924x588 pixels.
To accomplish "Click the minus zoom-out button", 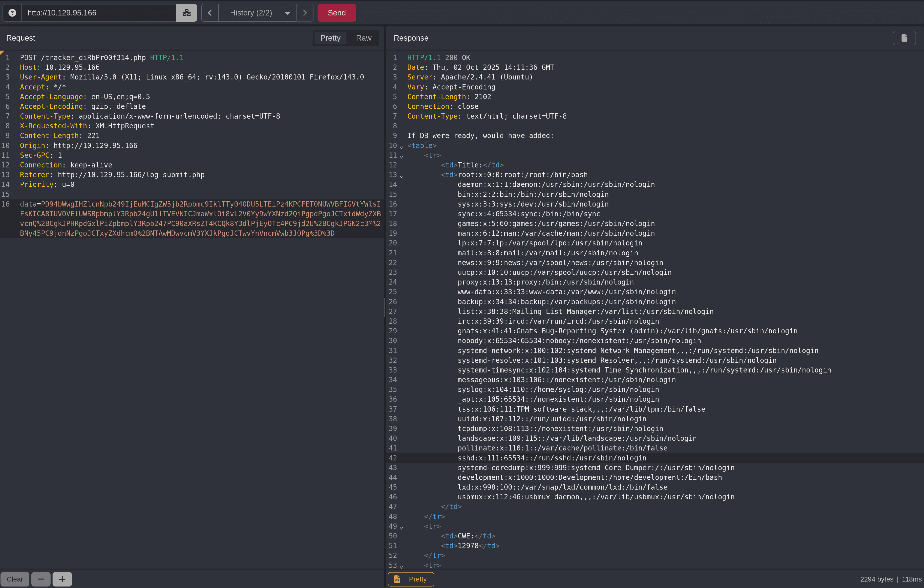I will (x=41, y=579).
